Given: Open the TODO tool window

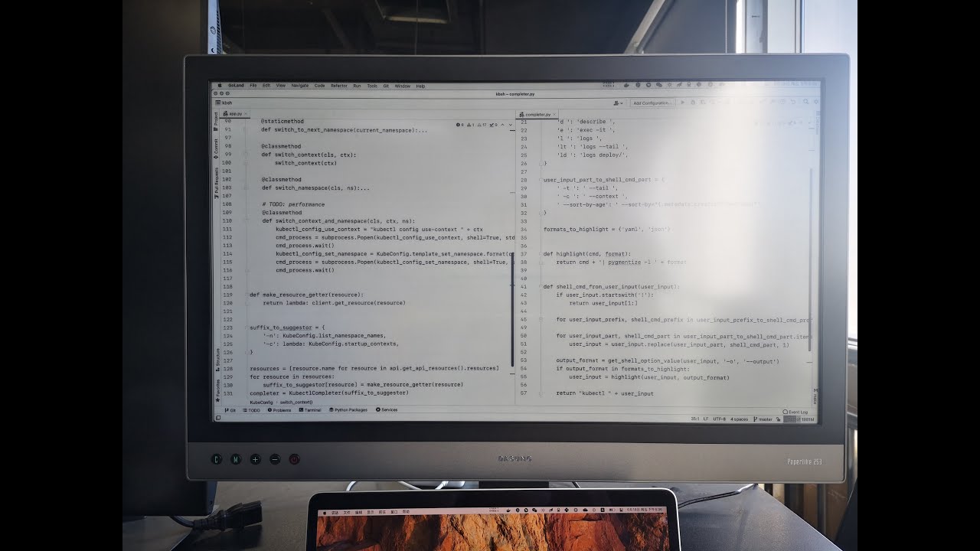Looking at the screenshot, I should (x=252, y=410).
